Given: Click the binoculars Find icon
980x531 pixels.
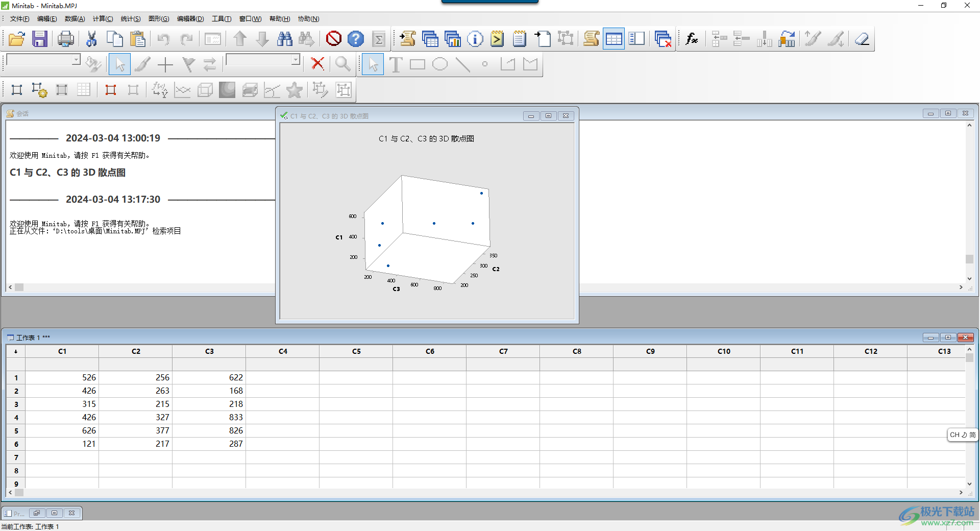Looking at the screenshot, I should click(x=284, y=39).
